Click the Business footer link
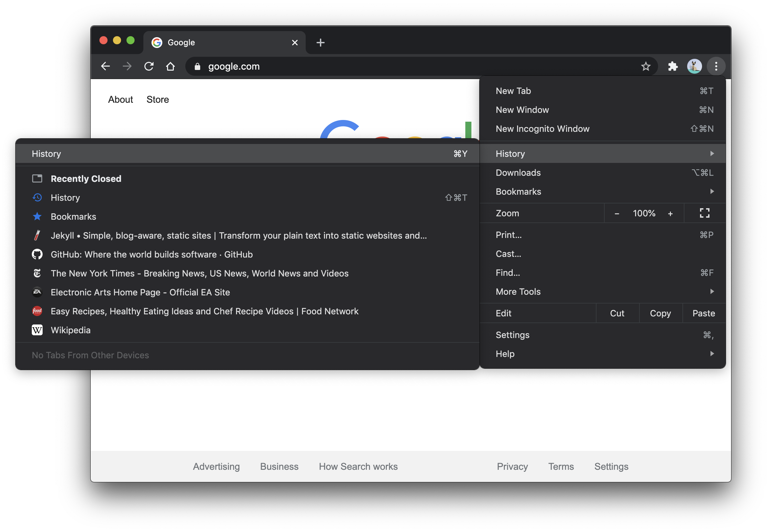 (x=279, y=466)
